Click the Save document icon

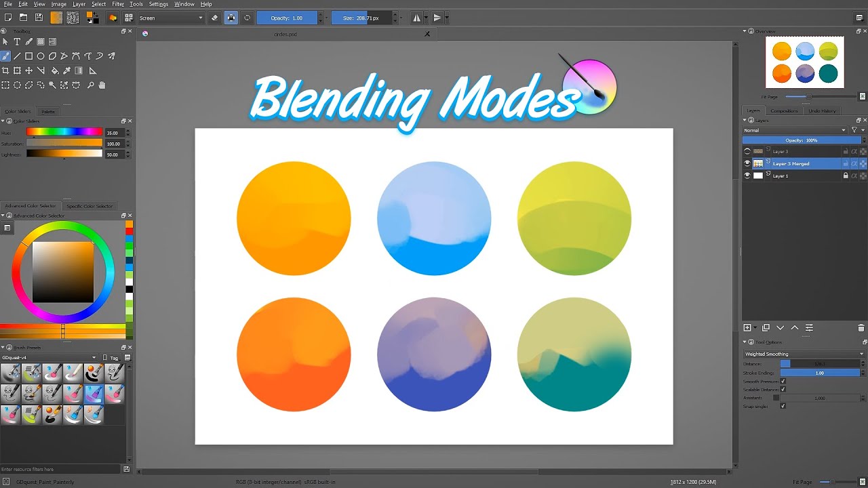(x=39, y=18)
